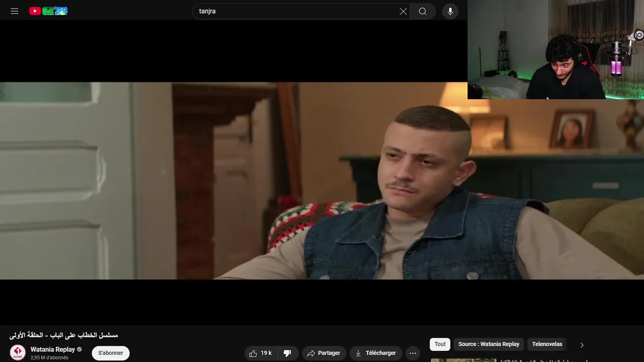Subscribe with the S'abonner button
644x362 pixels.
point(111,353)
